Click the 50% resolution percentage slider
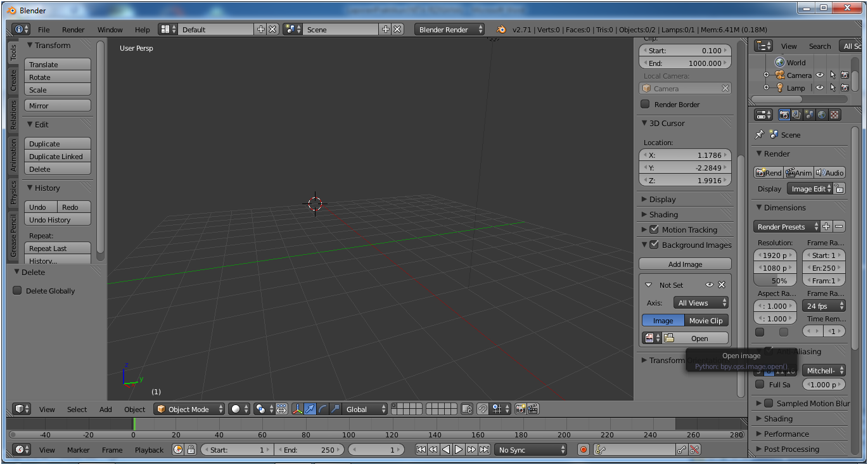Viewport: 868px width, 464px height. (779, 281)
